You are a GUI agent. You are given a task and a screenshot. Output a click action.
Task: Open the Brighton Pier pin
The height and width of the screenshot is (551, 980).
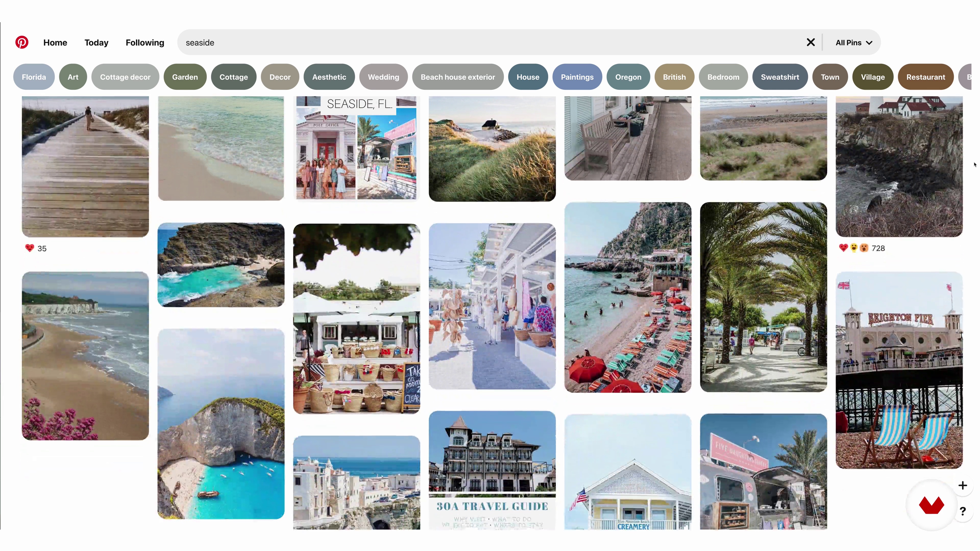899,370
